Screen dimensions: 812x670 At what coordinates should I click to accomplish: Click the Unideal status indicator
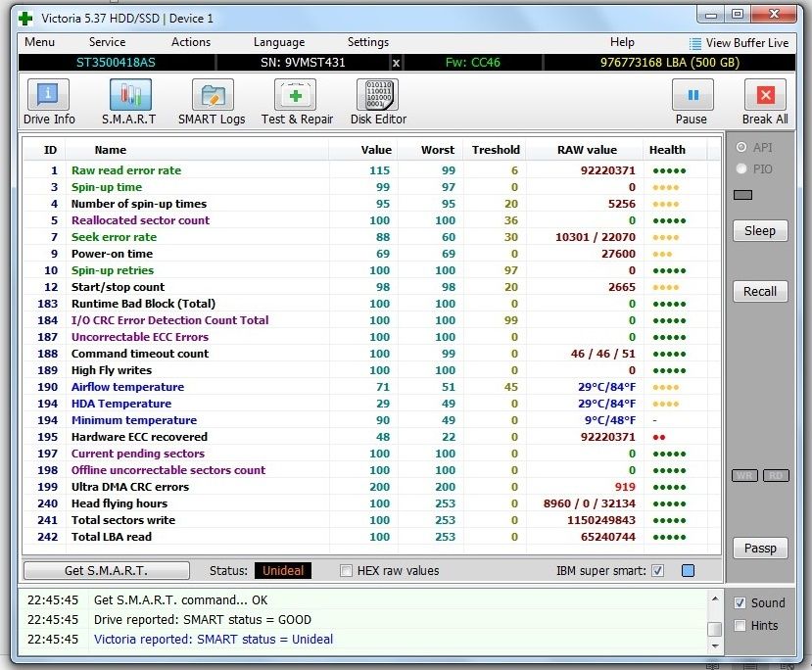click(283, 571)
